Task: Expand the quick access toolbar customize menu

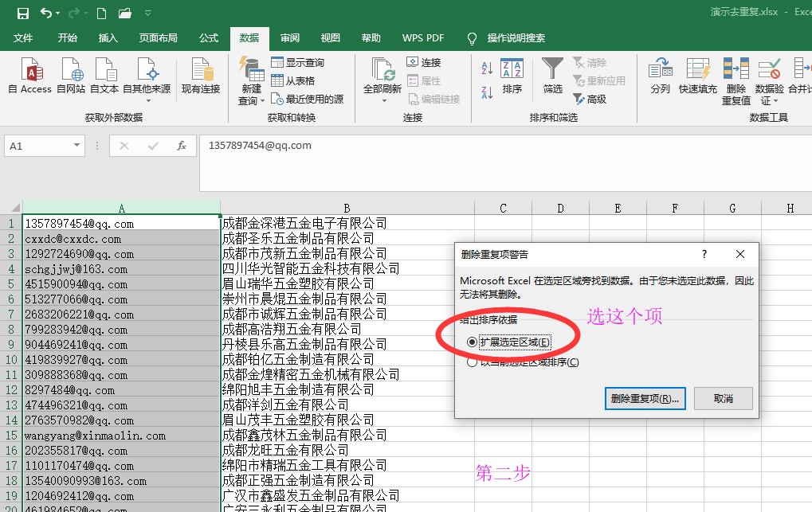Action: pos(148,13)
